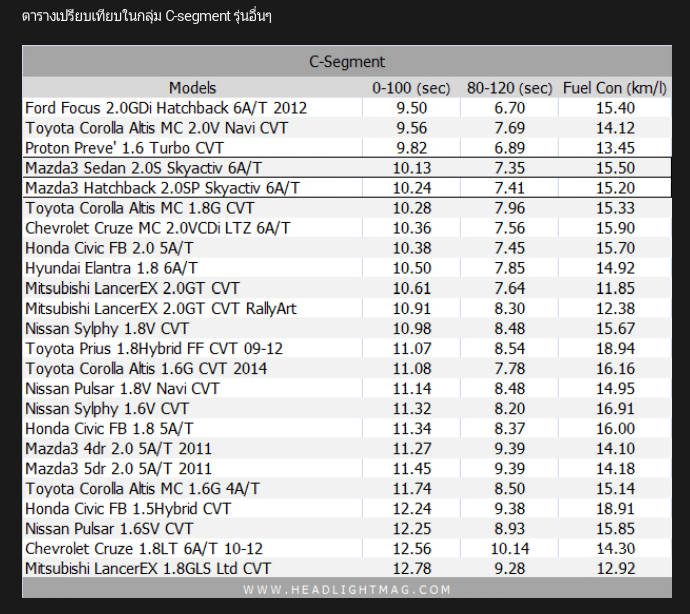This screenshot has width=690, height=614.
Task: Select Nissan Sylphy 1.8V CVT row
Action: click(x=347, y=328)
